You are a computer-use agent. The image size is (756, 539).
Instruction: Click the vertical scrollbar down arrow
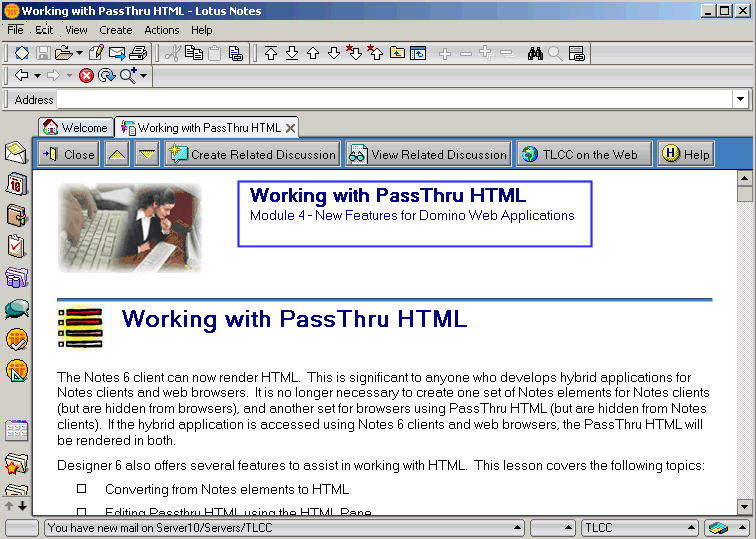click(x=744, y=507)
